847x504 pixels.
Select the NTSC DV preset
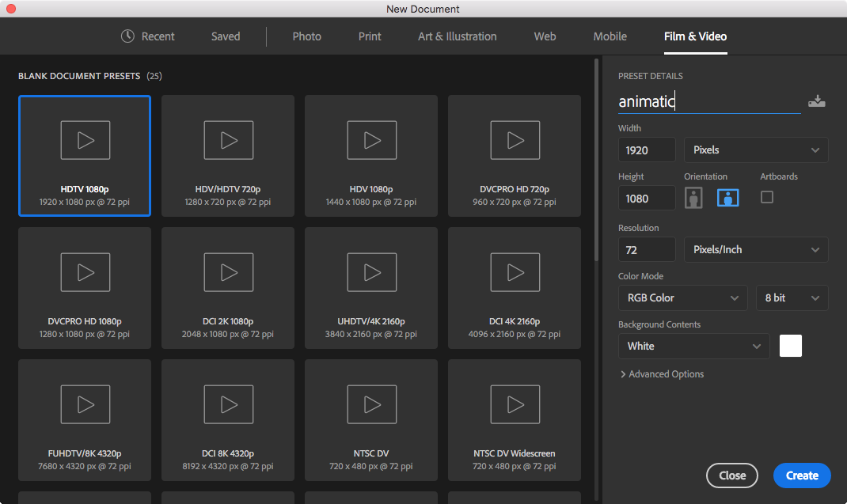pyautogui.click(x=371, y=420)
